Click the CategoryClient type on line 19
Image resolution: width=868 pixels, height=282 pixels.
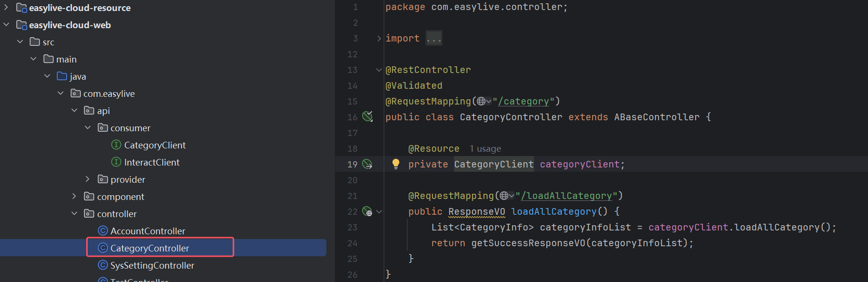click(x=494, y=164)
